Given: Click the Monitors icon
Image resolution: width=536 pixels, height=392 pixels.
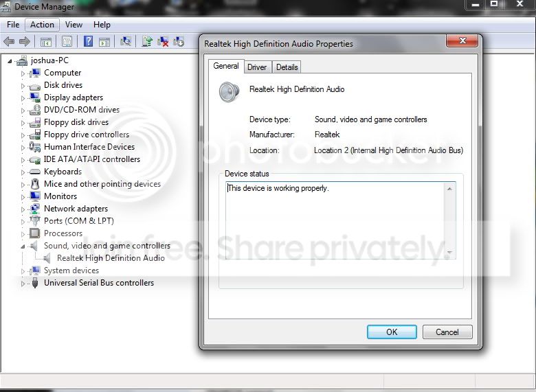Looking at the screenshot, I should click(x=35, y=196).
